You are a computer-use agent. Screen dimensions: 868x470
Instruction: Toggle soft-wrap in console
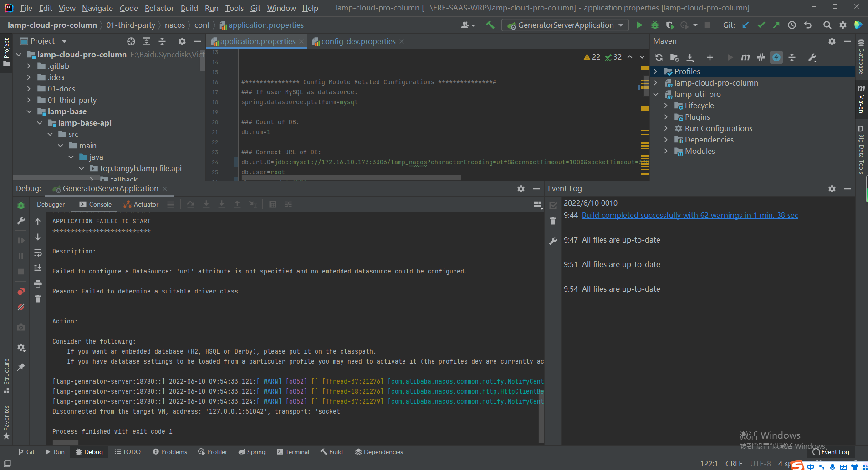point(38,253)
